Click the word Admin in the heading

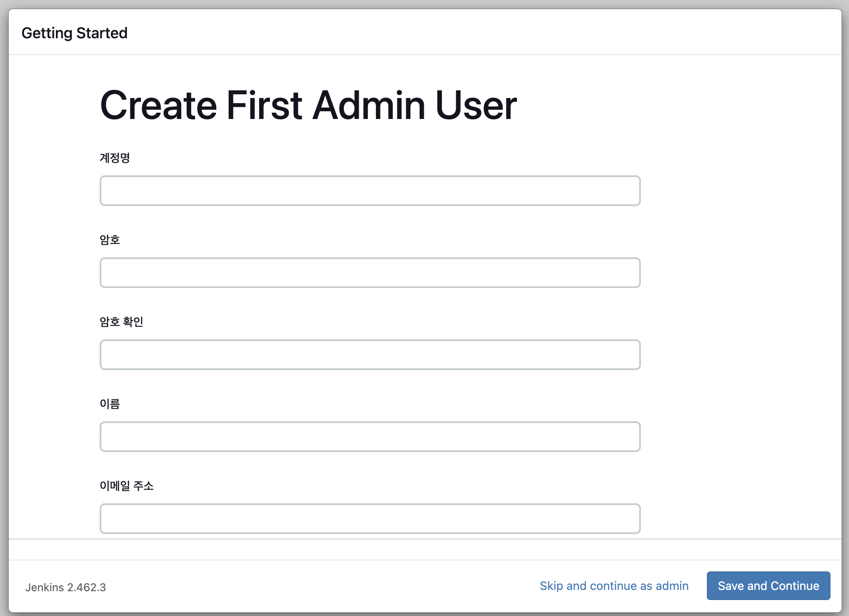pyautogui.click(x=369, y=105)
